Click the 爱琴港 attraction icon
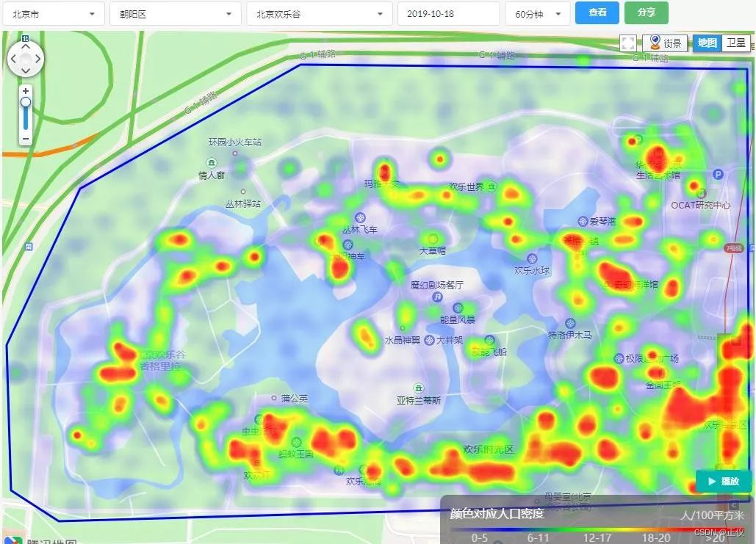 click(x=583, y=222)
